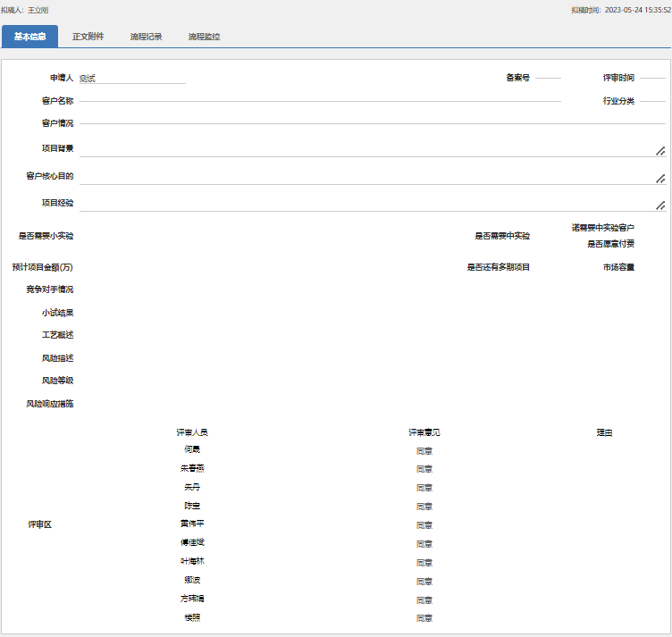Switch to the 基本信息 tab
This screenshot has height=637, width=672.
pyautogui.click(x=29, y=37)
